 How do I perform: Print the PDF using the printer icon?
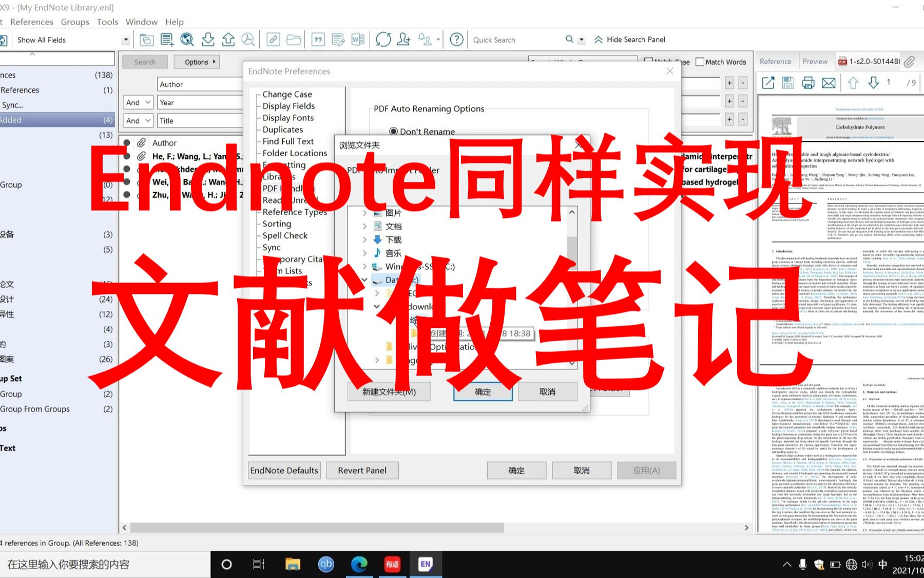pyautogui.click(x=808, y=83)
